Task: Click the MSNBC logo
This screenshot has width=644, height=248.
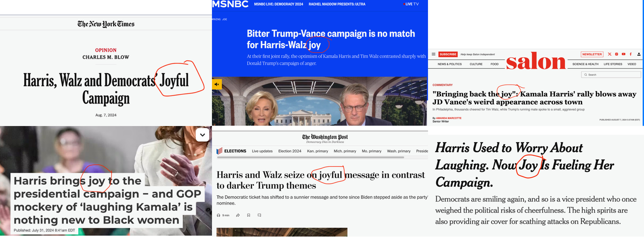Action: coord(230,4)
